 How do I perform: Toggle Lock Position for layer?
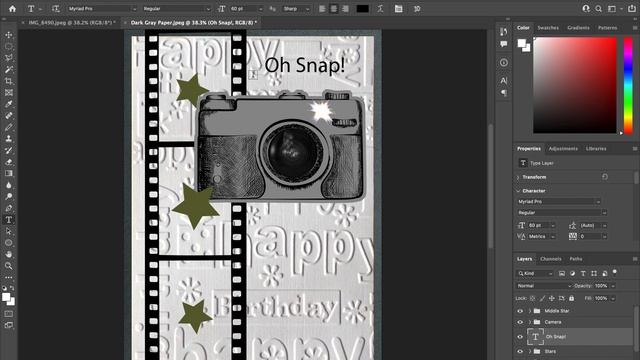[551, 298]
